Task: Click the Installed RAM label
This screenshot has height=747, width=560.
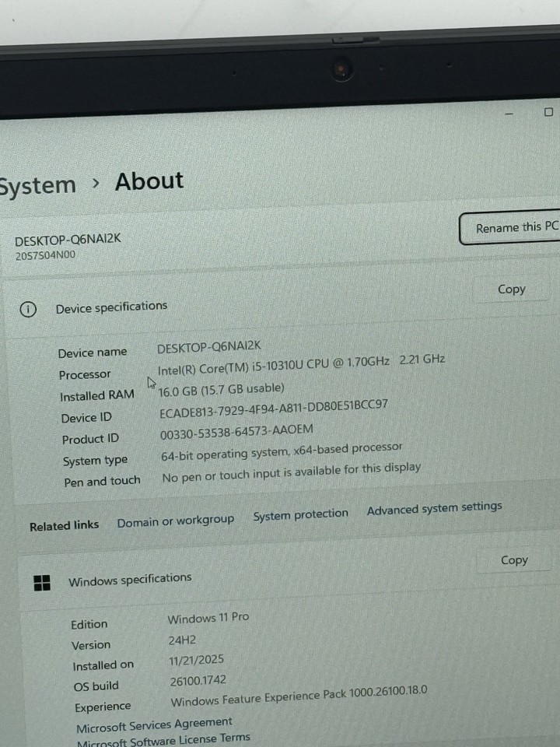Action: 97,396
